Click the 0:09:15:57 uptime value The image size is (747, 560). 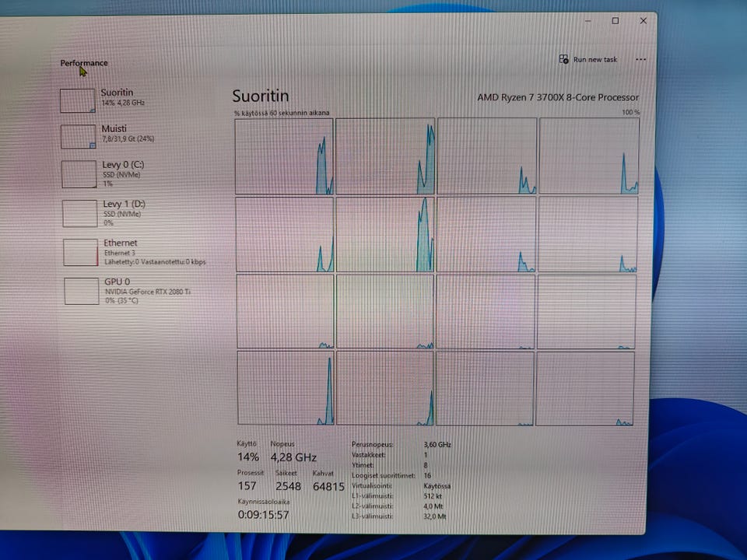tap(264, 515)
